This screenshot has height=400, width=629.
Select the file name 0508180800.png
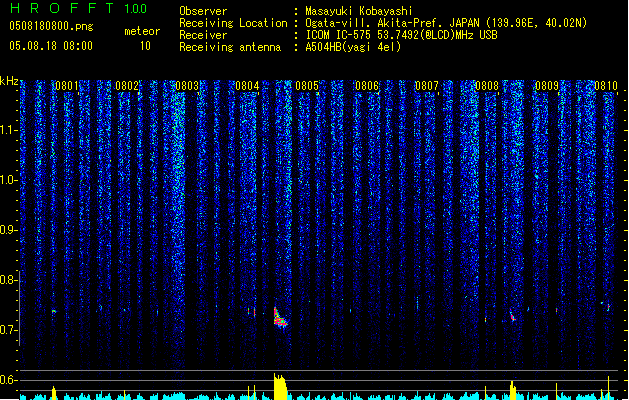51,27
